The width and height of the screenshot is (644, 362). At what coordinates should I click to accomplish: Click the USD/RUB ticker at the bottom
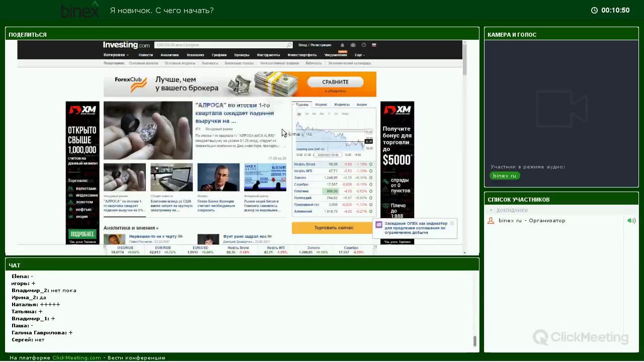(x=125, y=250)
